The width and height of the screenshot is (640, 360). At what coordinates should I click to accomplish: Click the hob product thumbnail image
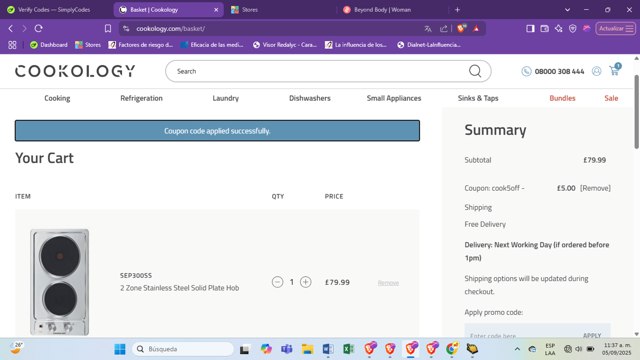60,282
